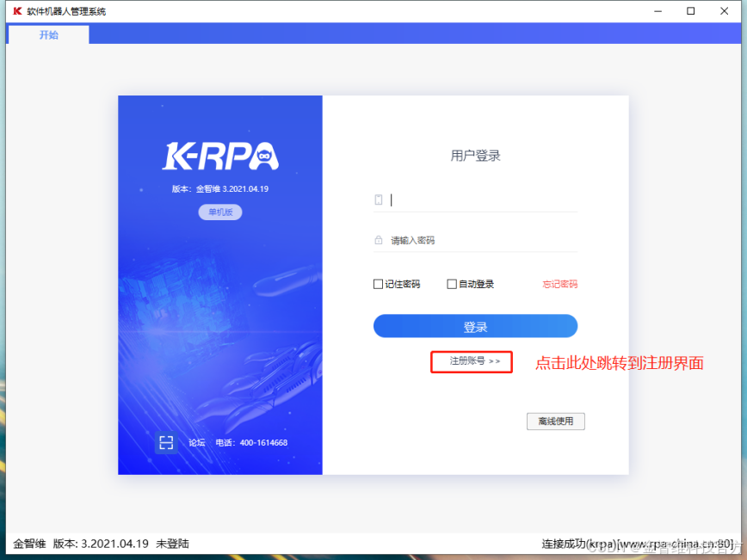The image size is (747, 560).
Task: Open the 注册账号 >> link
Action: [x=474, y=361]
